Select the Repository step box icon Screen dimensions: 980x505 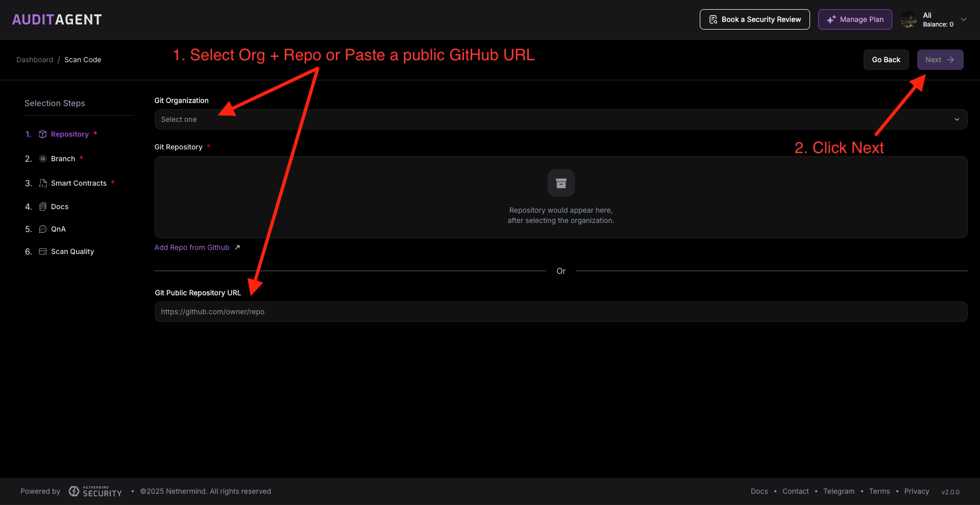pyautogui.click(x=43, y=134)
